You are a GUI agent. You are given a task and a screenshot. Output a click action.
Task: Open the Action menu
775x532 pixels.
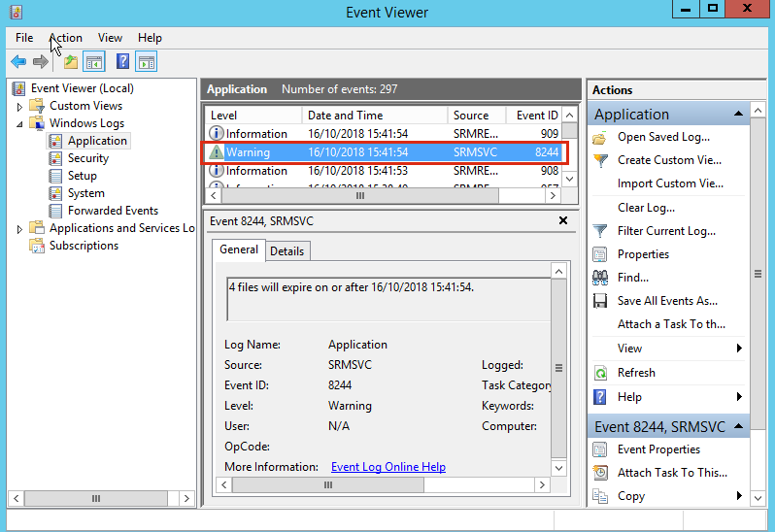66,38
